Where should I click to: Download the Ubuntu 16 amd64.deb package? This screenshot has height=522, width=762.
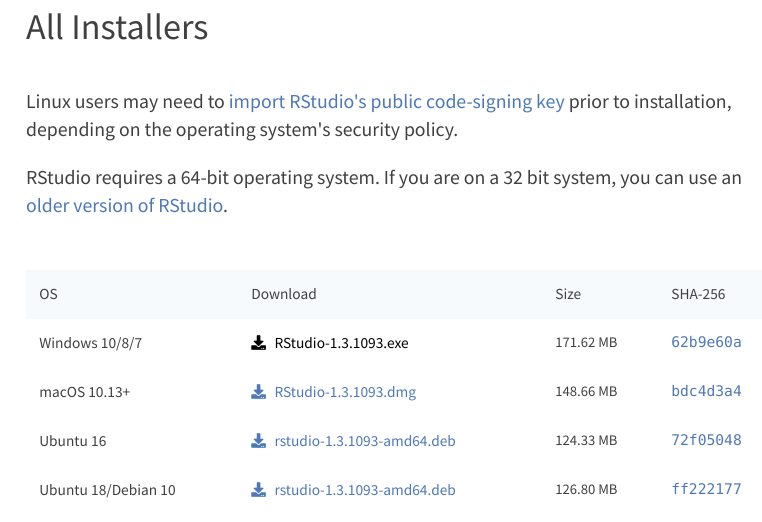(364, 441)
